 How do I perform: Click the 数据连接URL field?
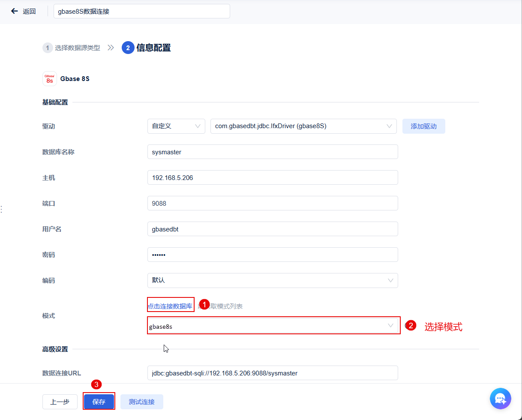[273, 373]
